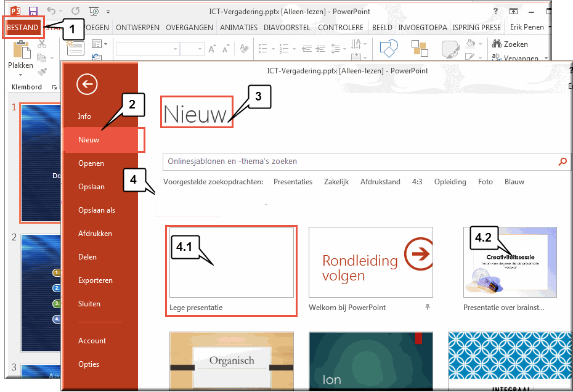Open the slide Layout dropdown
This screenshot has height=392, width=573.
tap(99, 44)
